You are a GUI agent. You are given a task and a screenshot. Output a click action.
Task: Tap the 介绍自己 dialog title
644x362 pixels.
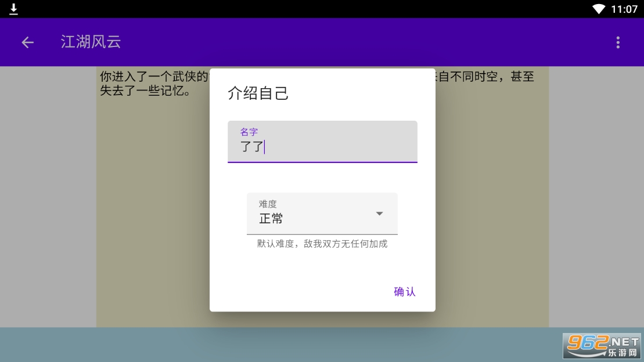click(259, 93)
